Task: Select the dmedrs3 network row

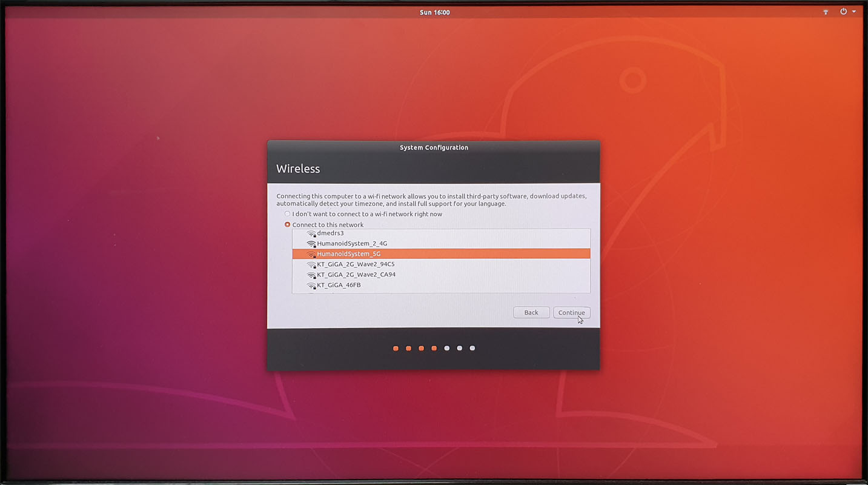Action: click(441, 233)
